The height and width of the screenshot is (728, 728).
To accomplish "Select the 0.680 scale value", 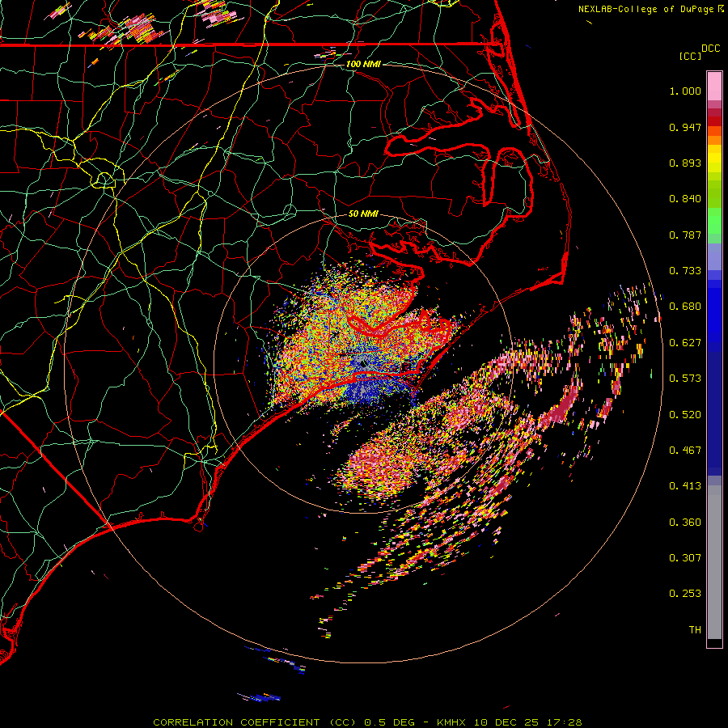I will [x=685, y=307].
